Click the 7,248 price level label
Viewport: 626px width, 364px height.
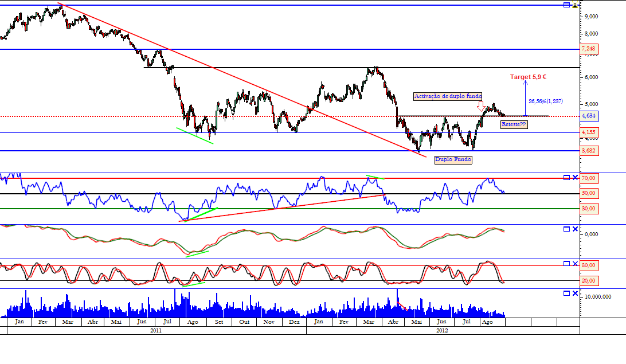(589, 49)
